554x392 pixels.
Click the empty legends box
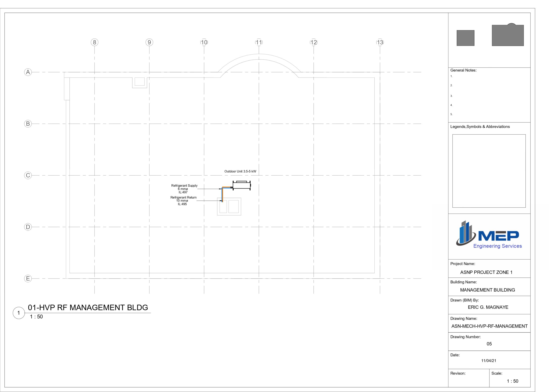click(x=489, y=171)
